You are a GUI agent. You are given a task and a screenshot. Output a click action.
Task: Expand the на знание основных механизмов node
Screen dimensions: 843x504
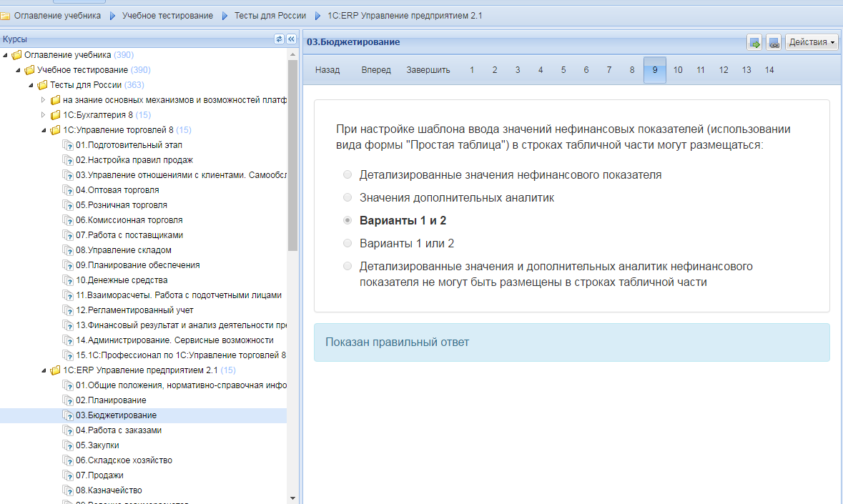pos(44,100)
